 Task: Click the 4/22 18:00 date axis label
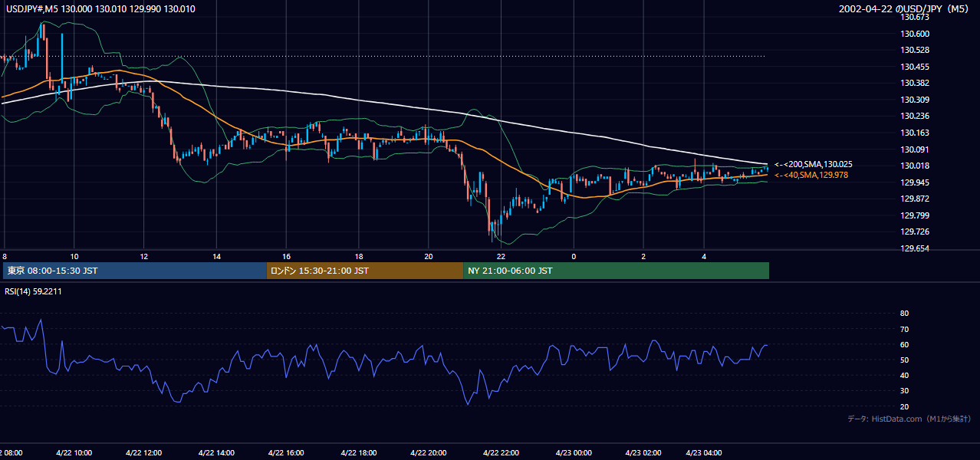coord(357,452)
